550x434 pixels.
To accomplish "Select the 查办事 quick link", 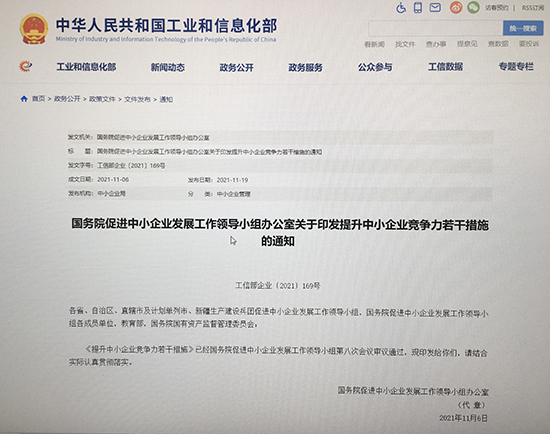I will coord(436,44).
